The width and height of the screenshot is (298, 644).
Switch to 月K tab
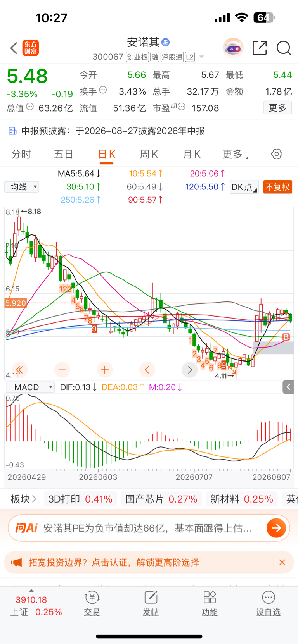192,154
